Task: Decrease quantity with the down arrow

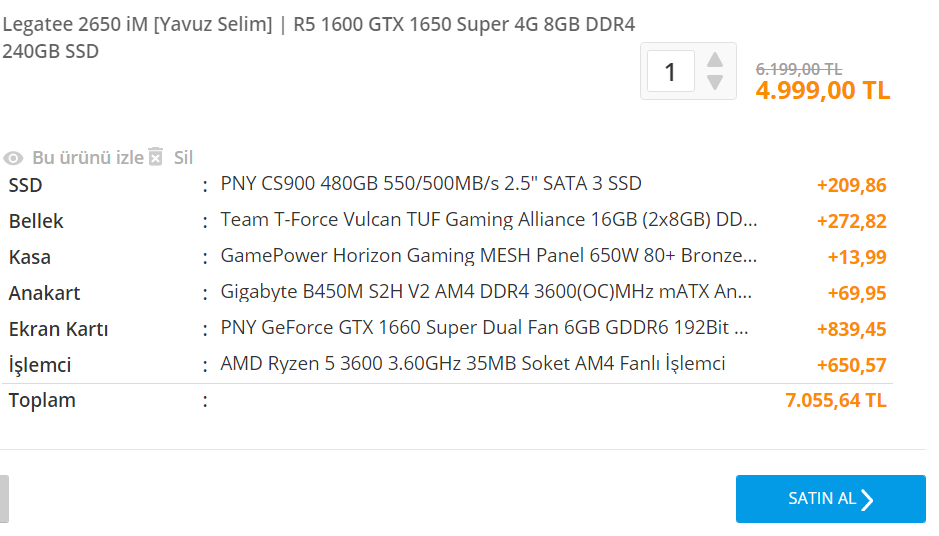Action: coord(714,82)
